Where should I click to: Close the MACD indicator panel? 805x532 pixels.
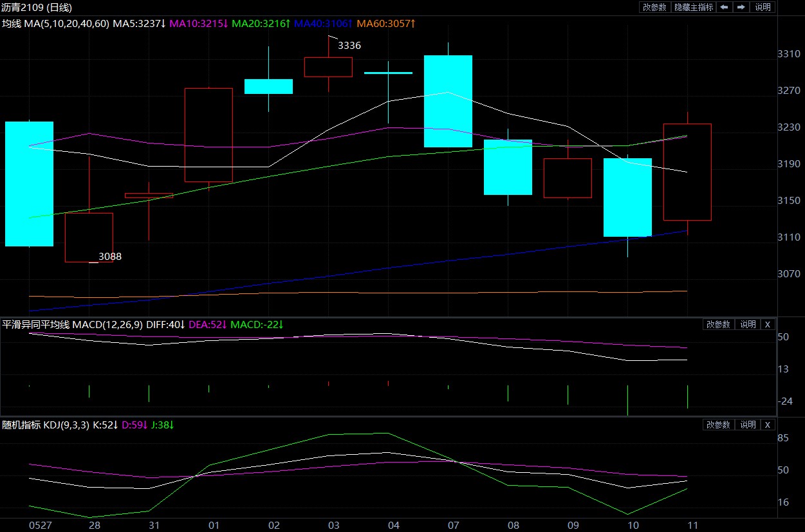point(767,325)
